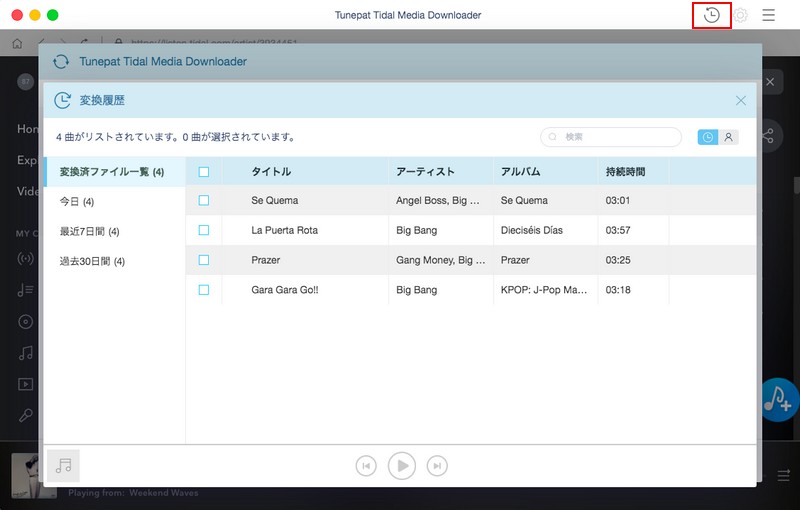
Task: Click the microphone artists icon in sidebar
Action: pos(26,415)
